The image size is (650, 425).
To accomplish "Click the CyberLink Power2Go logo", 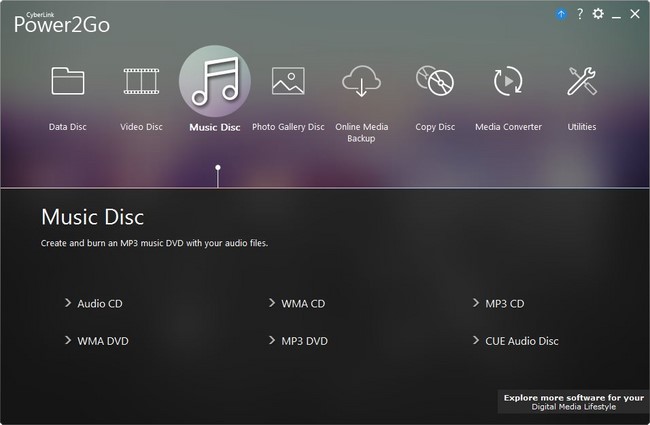I will (x=62, y=23).
